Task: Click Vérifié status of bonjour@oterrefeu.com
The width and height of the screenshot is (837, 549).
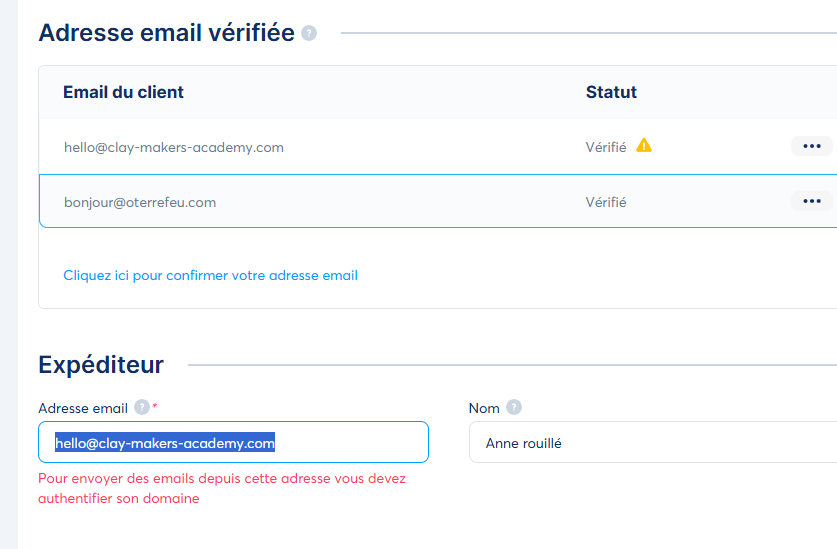Action: (606, 202)
